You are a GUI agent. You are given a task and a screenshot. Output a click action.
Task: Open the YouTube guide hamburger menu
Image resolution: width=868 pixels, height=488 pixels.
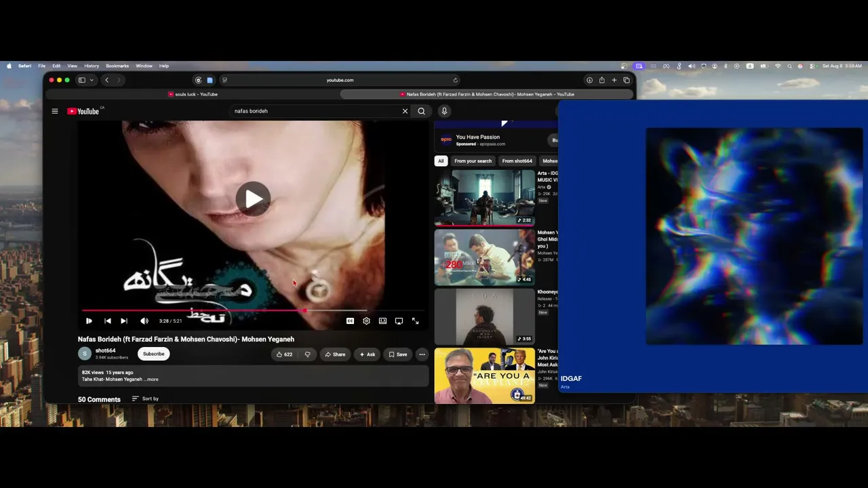pyautogui.click(x=55, y=111)
